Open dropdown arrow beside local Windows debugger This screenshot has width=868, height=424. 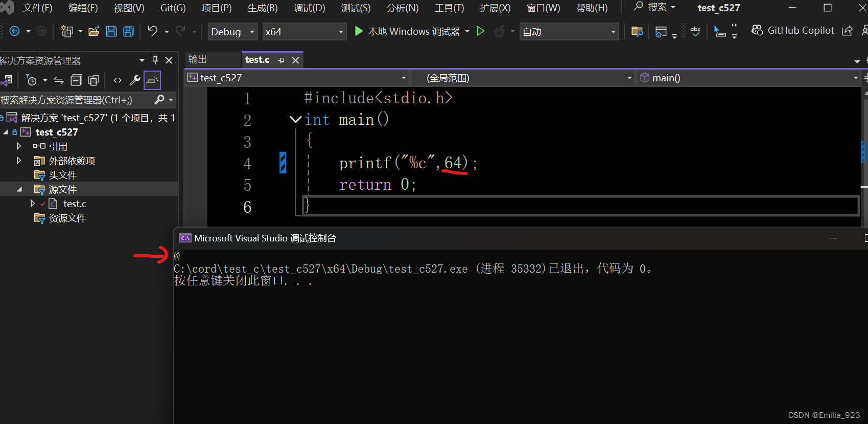[x=467, y=31]
